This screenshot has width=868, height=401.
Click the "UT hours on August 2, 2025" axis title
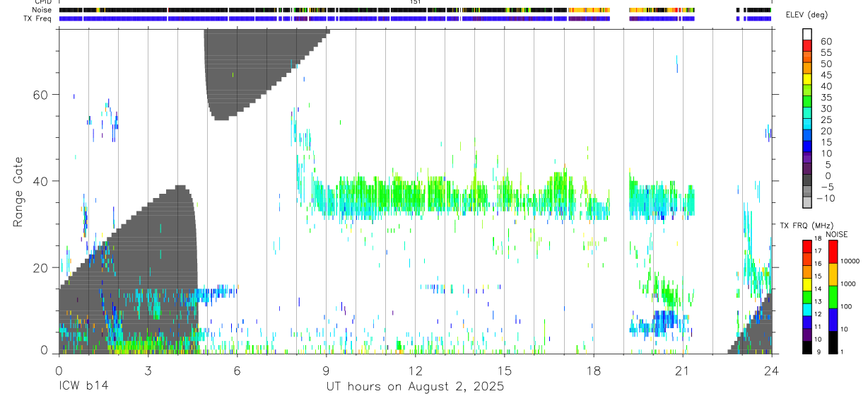pyautogui.click(x=415, y=387)
